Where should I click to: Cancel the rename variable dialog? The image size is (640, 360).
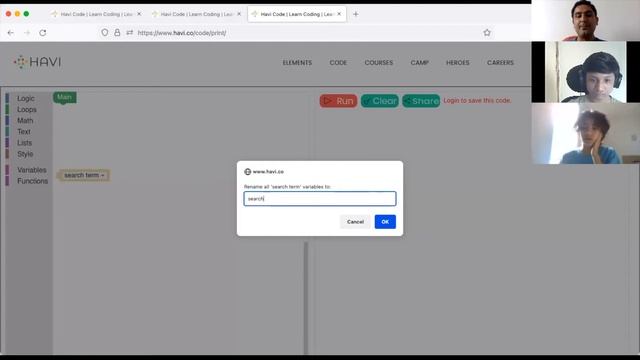coord(355,222)
